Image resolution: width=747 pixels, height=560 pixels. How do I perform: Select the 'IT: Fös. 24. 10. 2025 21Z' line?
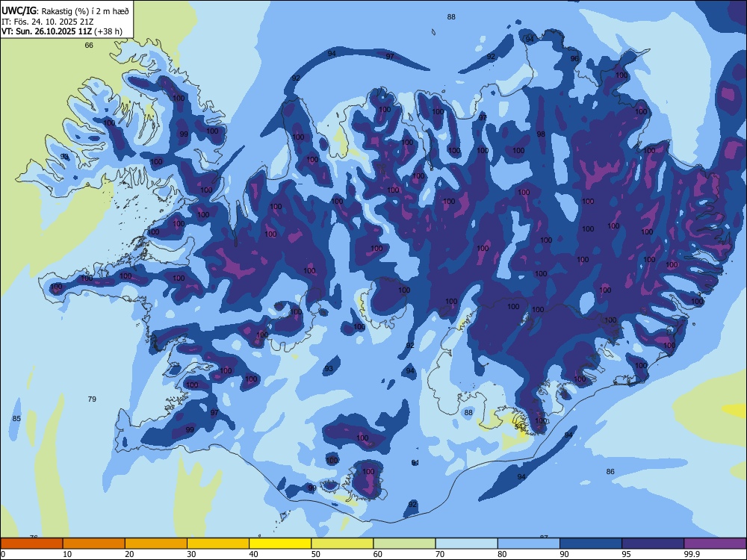pyautogui.click(x=47, y=22)
